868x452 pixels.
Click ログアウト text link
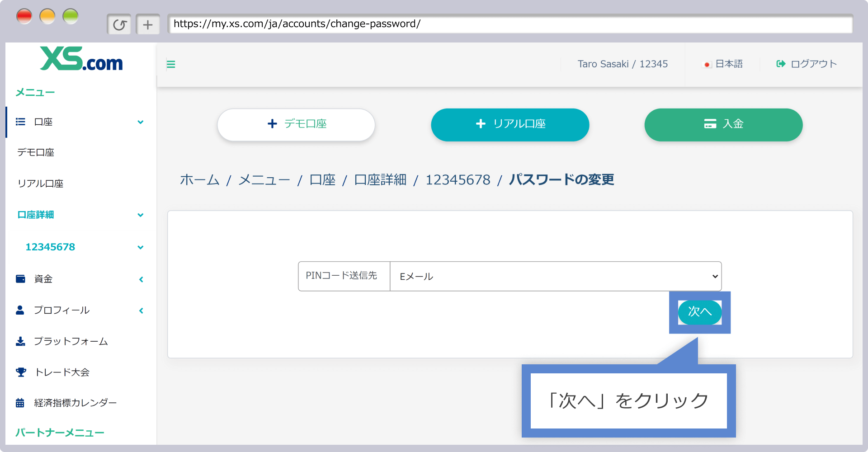coord(814,64)
